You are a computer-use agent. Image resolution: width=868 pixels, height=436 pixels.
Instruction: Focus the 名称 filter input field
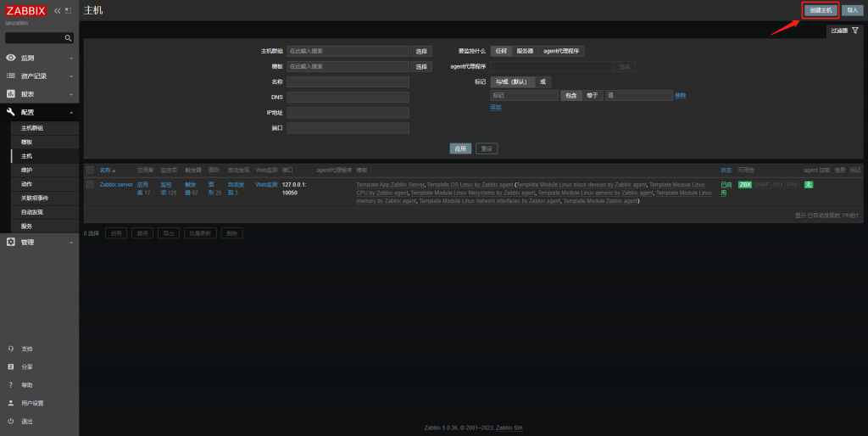(x=348, y=81)
